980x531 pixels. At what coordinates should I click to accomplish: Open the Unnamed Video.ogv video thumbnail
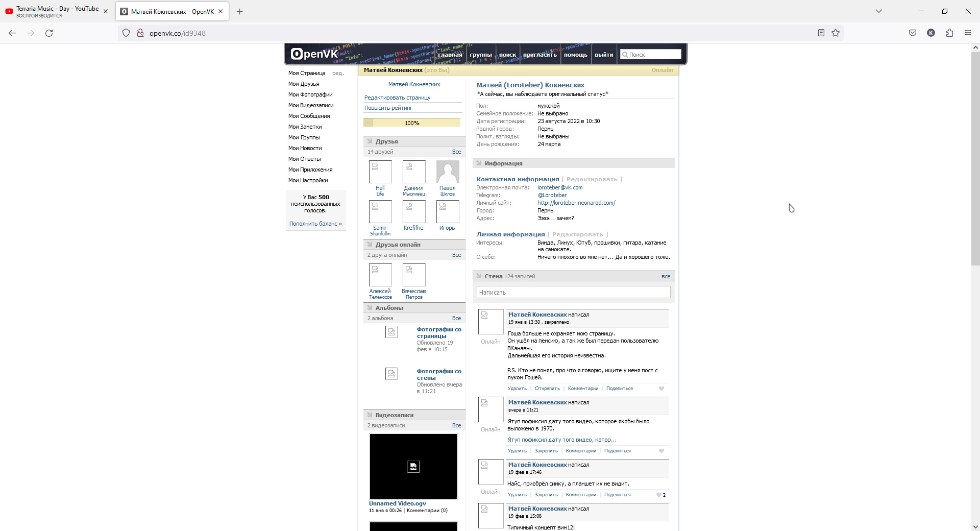click(x=413, y=466)
